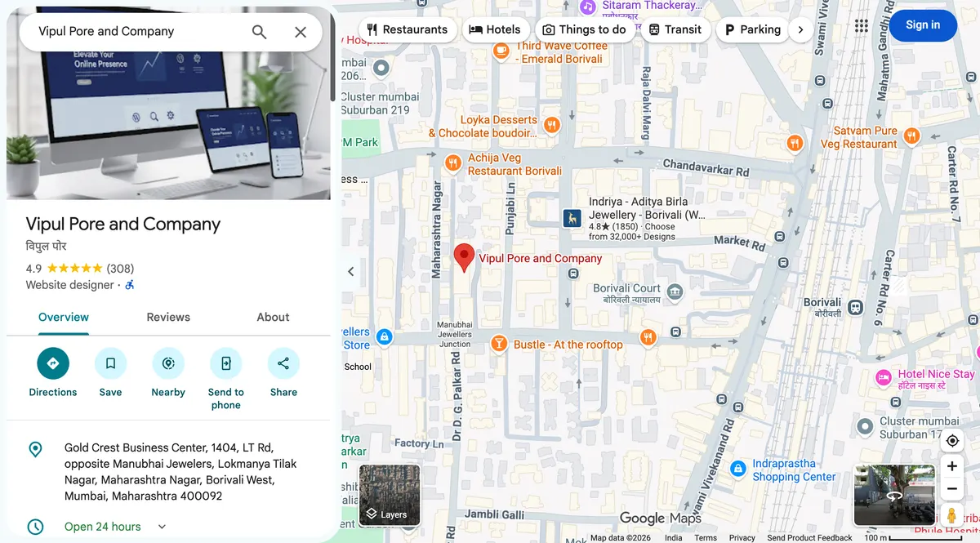This screenshot has height=543, width=980.
Task: Select the Borivali Court marker
Action: pyautogui.click(x=675, y=291)
